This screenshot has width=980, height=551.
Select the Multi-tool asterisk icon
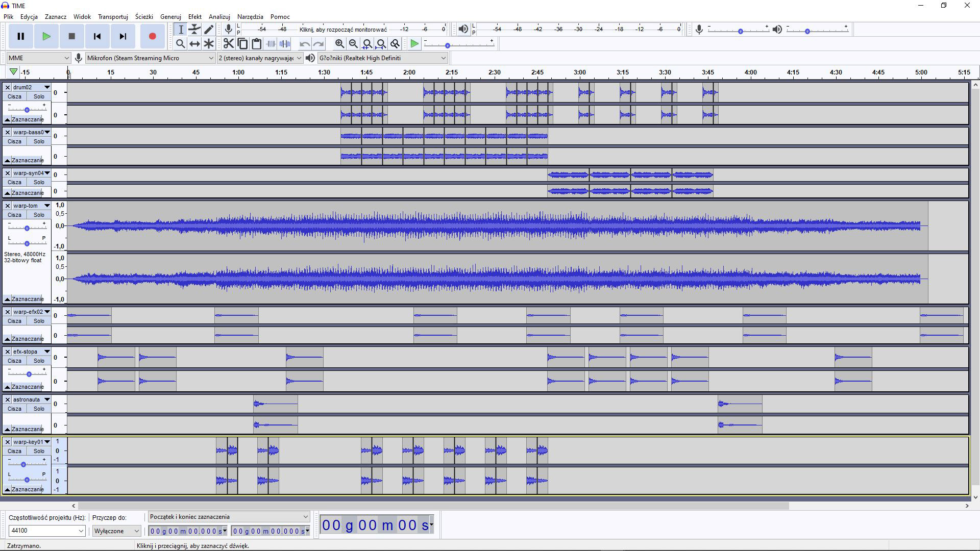tap(209, 44)
